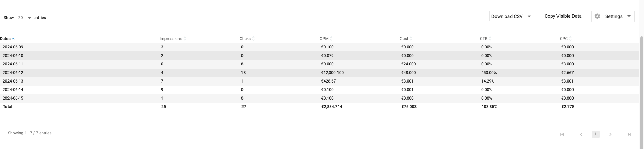Sort by Clicks column sort icon
The height and width of the screenshot is (149, 644).
[x=254, y=39]
